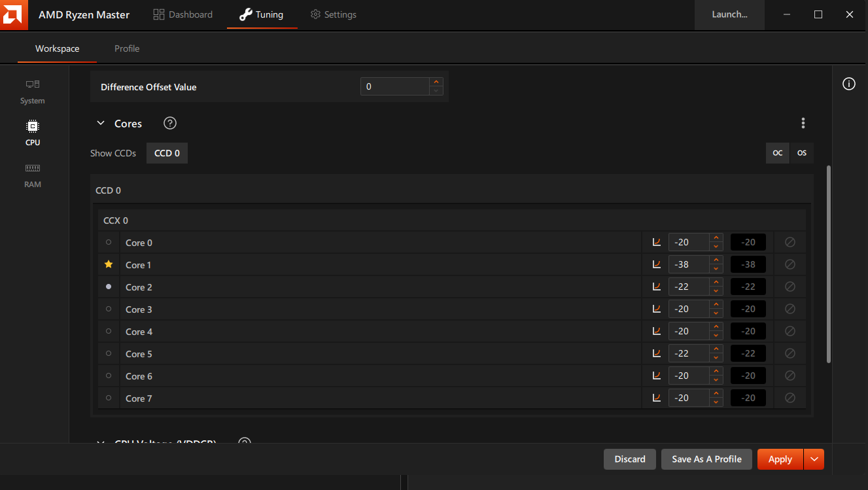This screenshot has height=490, width=868.
Task: Click the Apply button
Action: (x=780, y=459)
